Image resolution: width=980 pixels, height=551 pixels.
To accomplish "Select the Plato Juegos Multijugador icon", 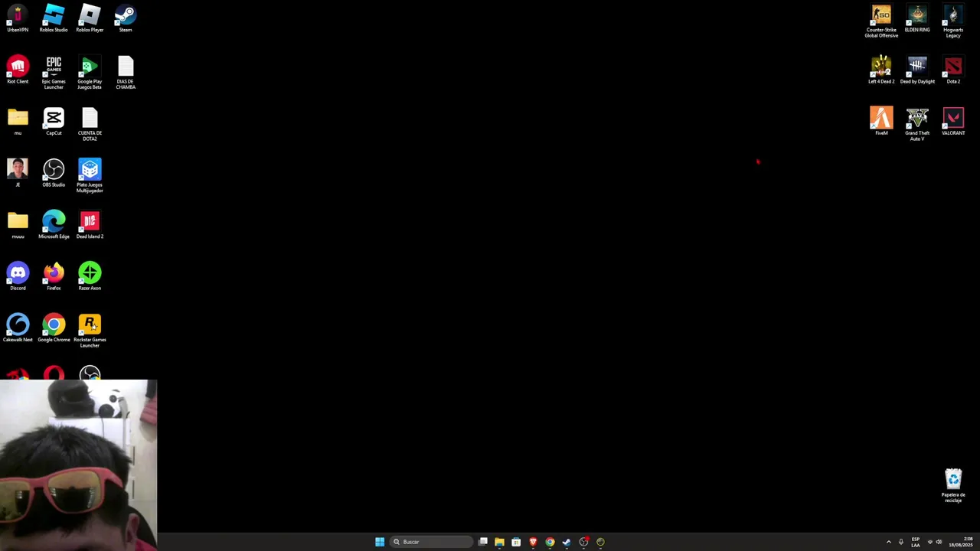I will [90, 176].
